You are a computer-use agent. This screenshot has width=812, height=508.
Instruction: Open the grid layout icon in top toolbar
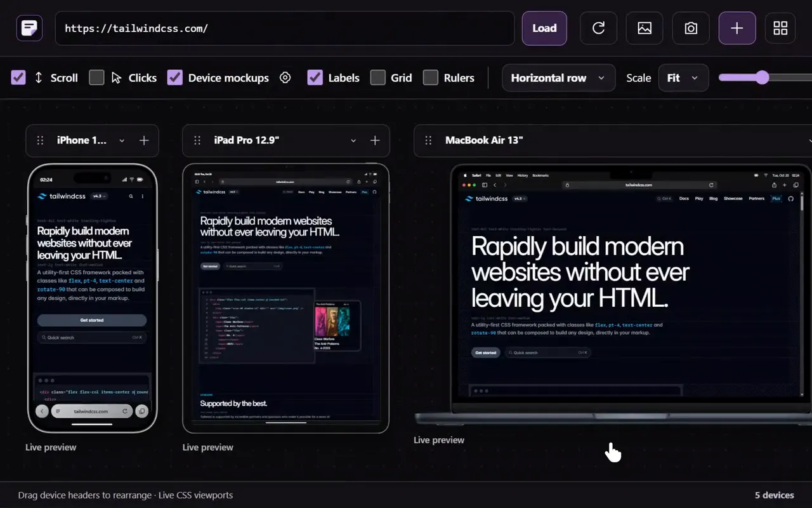pos(780,28)
